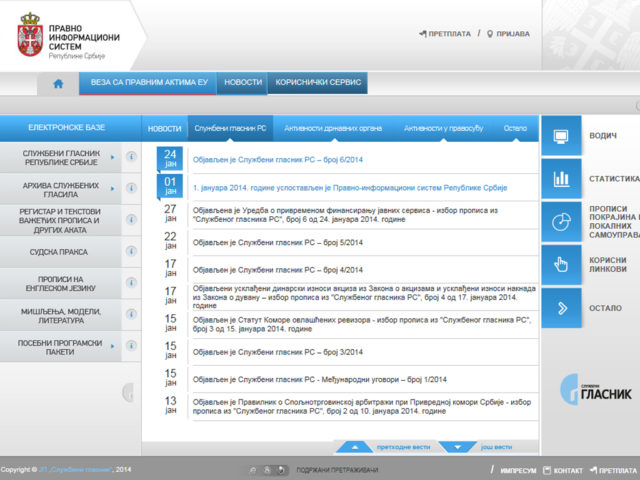Click the Home icon in navigation bar
This screenshot has width=640, height=480.
pos(58,83)
